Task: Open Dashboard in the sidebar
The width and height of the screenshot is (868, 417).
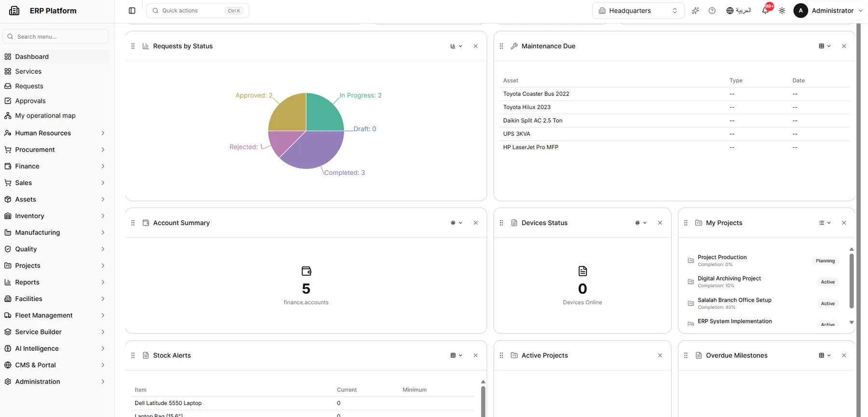Action: [55, 56]
